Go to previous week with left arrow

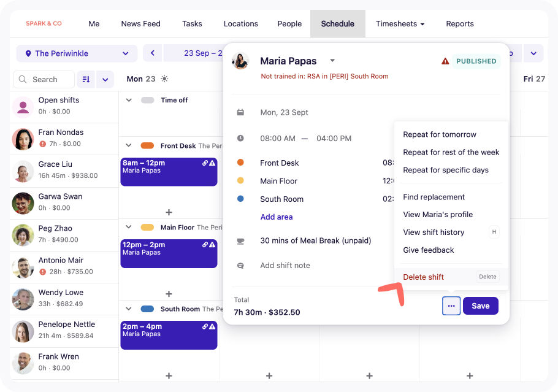point(153,53)
